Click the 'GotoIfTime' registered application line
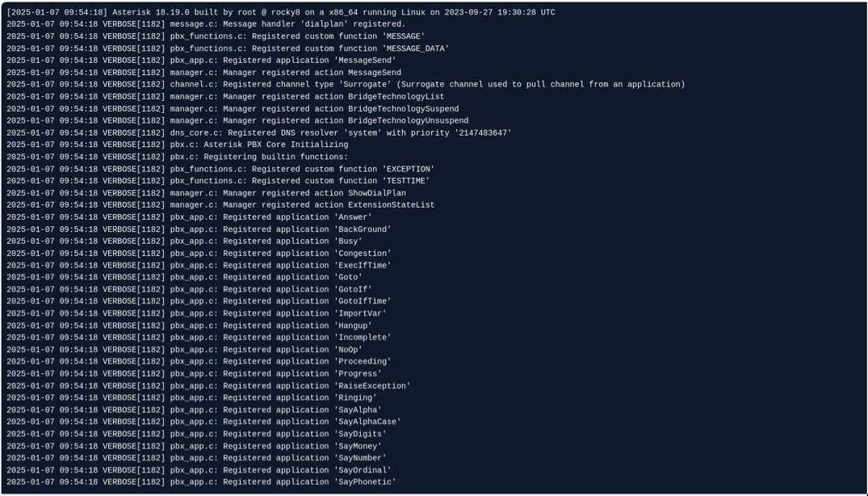This screenshot has height=496, width=868. tap(199, 301)
